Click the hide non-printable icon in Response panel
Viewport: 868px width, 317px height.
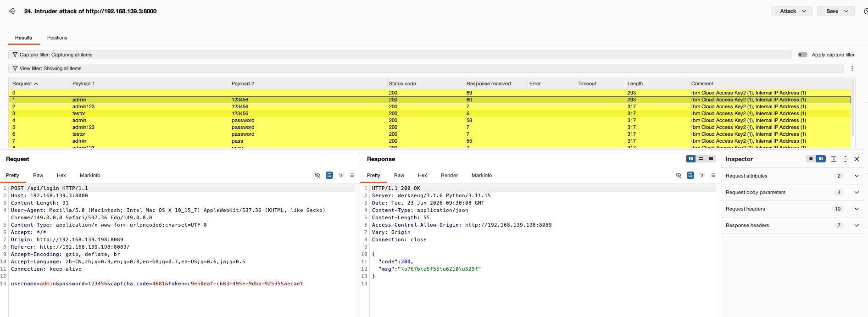pos(679,175)
